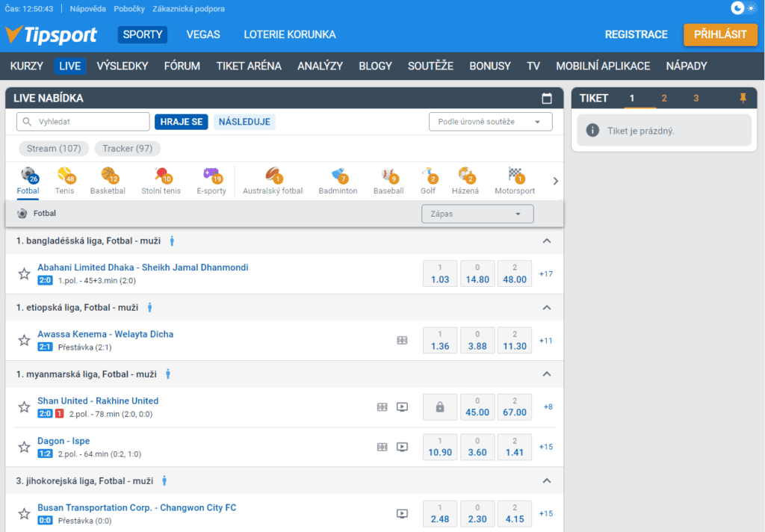Select the Baseball sport icon

click(388, 181)
